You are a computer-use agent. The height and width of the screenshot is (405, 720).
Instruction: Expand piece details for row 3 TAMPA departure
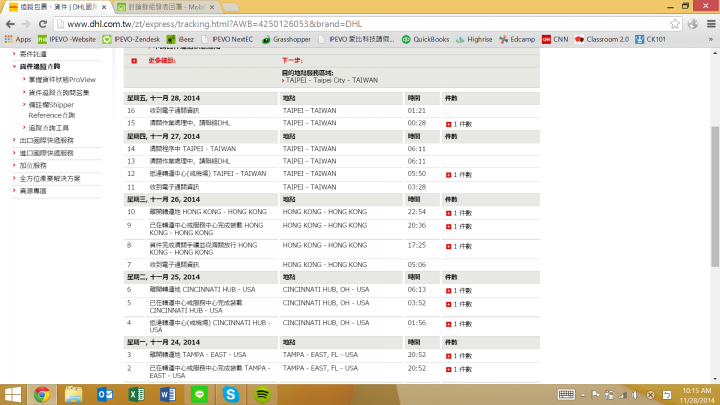point(449,356)
